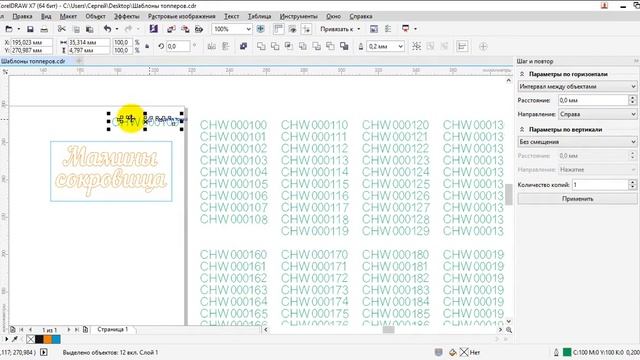Viewport: 640px width, 360px height.
Task: Click the Combine objects icon
Action: (244, 46)
